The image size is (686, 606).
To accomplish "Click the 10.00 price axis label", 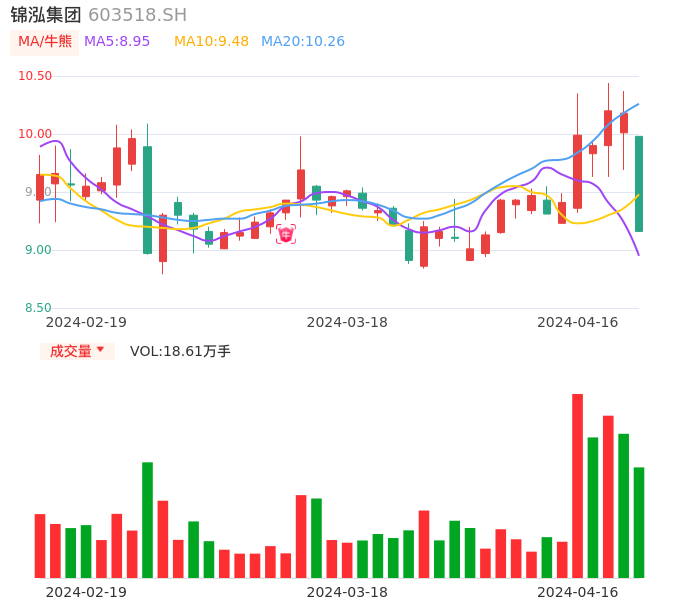I will click(35, 134).
